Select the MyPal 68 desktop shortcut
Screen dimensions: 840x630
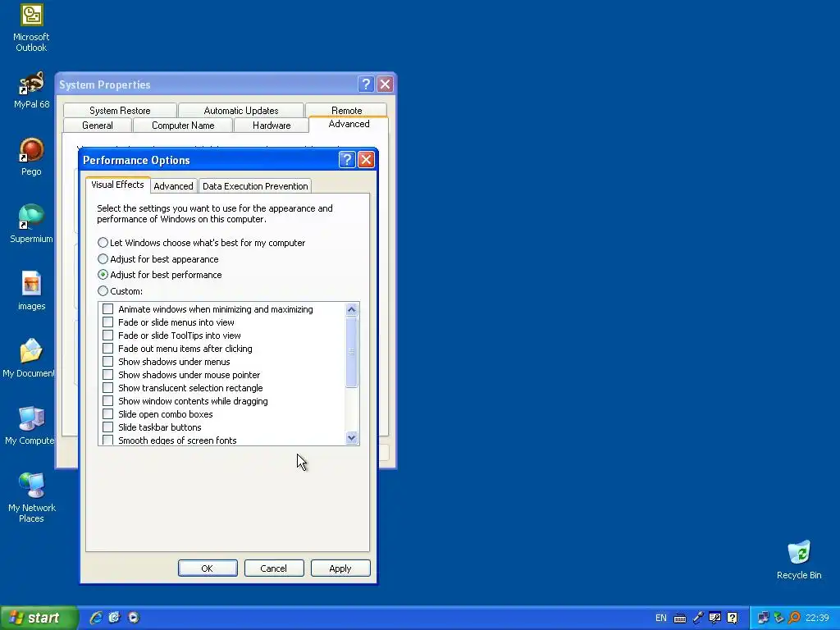pyautogui.click(x=31, y=90)
